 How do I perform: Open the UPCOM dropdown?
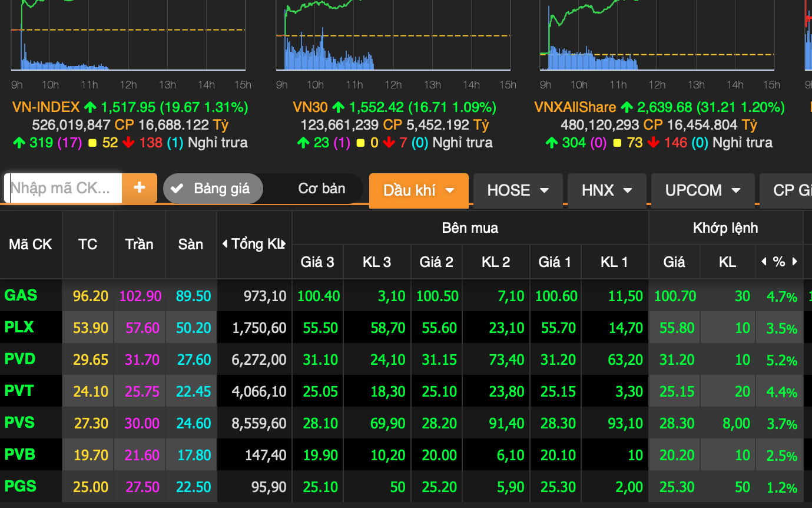tap(702, 190)
